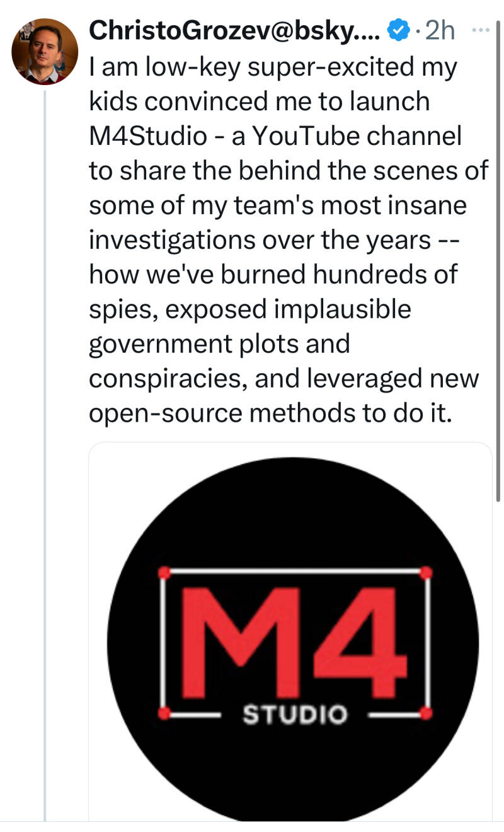504x832 pixels.
Task: Click the thread connector line below the avatar
Action: pos(45,455)
